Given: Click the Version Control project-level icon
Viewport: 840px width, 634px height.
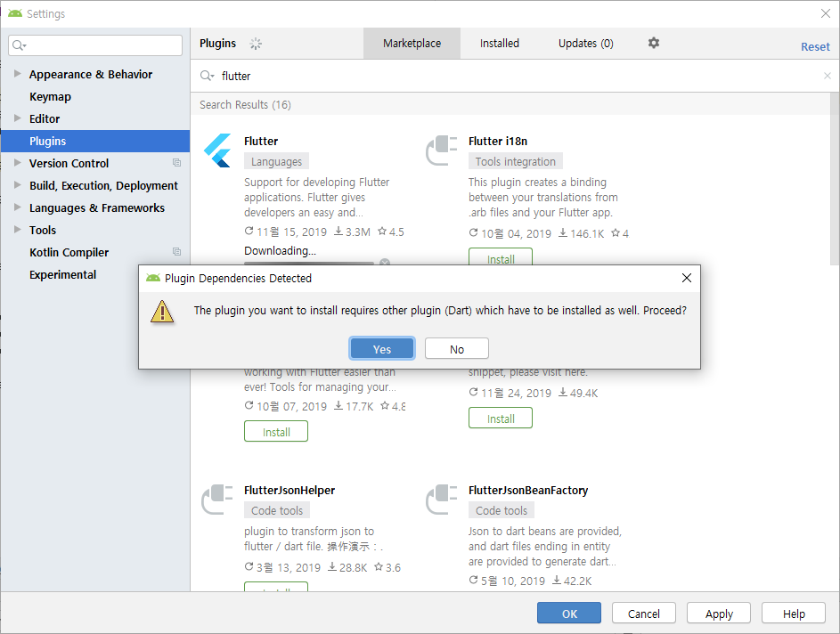Looking at the screenshot, I should [x=176, y=163].
